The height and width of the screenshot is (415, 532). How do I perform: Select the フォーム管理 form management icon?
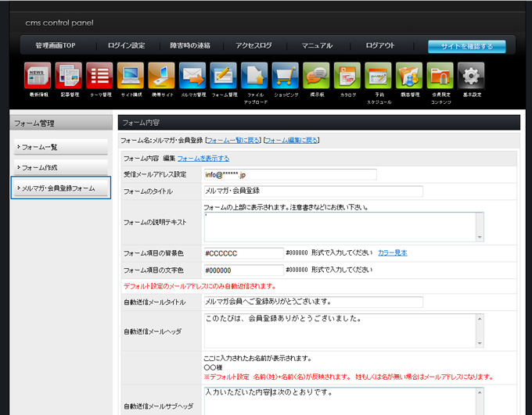[x=224, y=76]
